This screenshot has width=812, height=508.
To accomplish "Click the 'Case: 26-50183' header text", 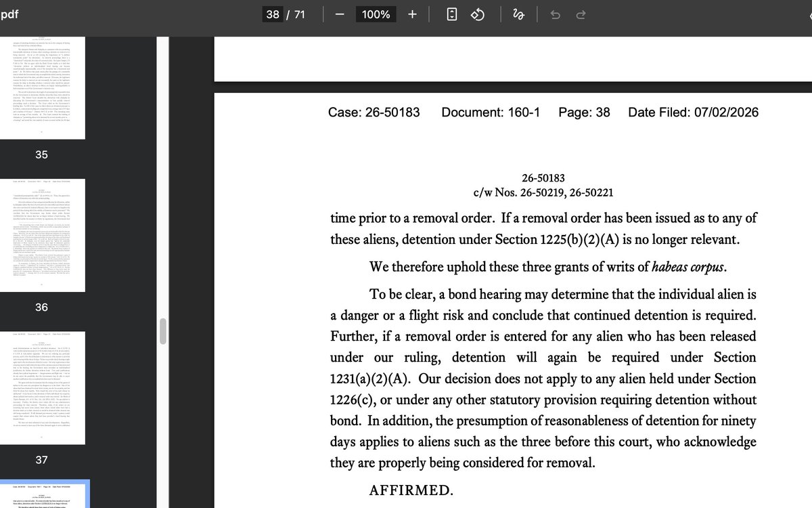I will tap(374, 112).
